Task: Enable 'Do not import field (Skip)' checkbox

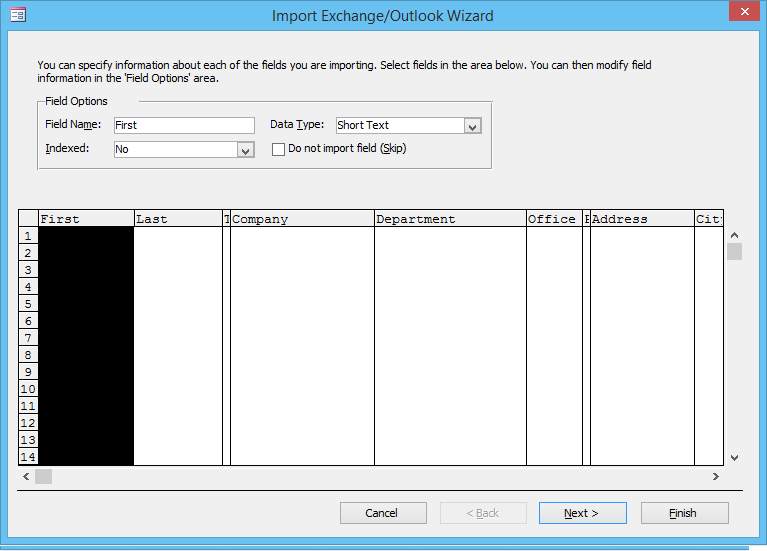Action: (x=279, y=149)
